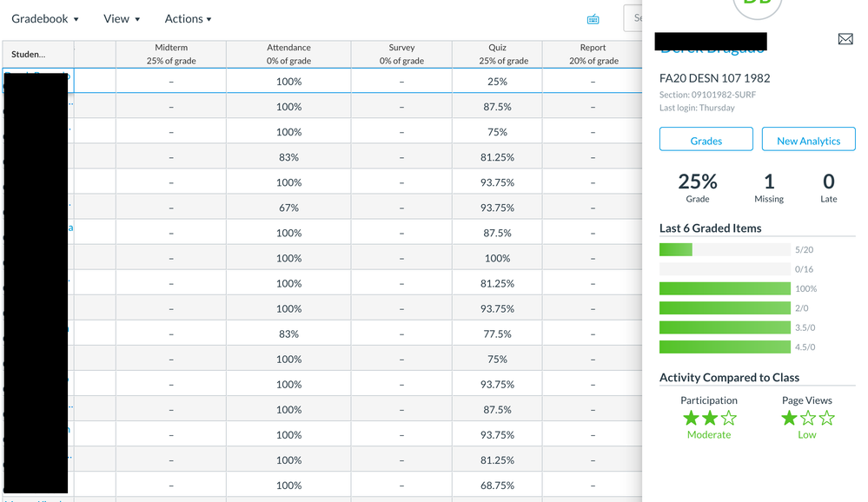Select the 67% Attendance grade cell
This screenshot has height=502, width=868.
pos(288,208)
